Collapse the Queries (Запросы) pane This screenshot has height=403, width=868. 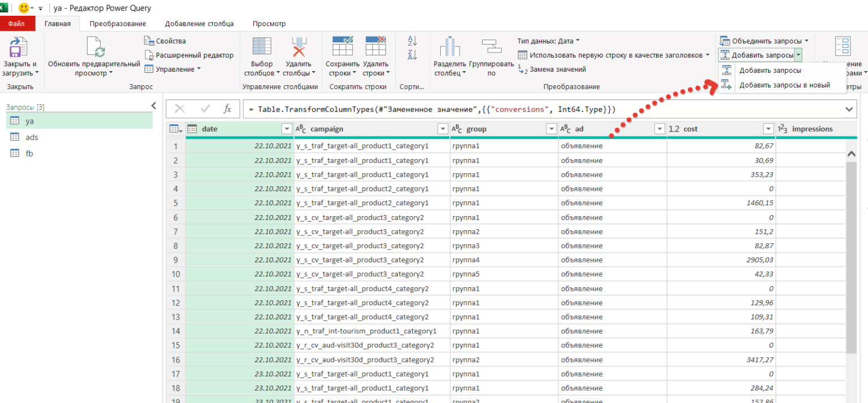(153, 106)
